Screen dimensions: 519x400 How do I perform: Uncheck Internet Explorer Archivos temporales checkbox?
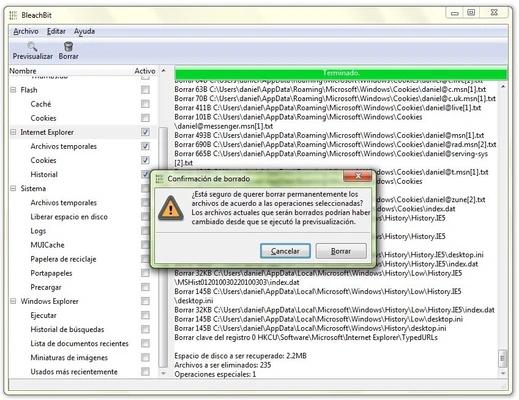click(x=145, y=146)
